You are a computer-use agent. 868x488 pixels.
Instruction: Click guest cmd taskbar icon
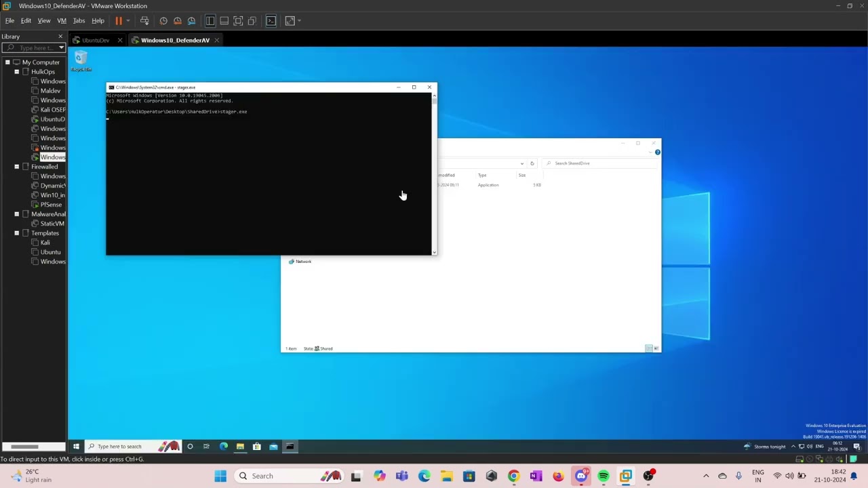pos(290,447)
